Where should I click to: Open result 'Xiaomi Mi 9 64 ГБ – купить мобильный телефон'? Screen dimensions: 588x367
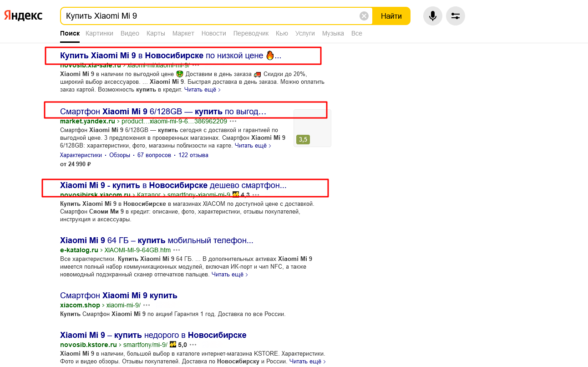click(157, 240)
